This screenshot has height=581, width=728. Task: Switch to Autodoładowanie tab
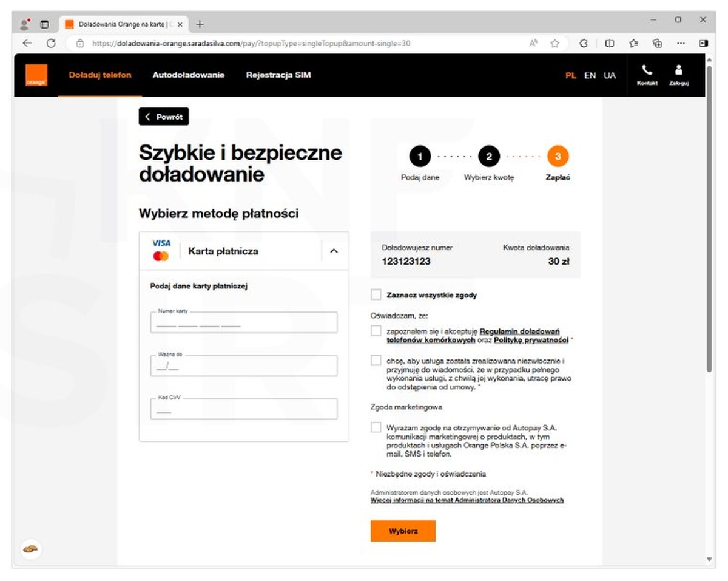point(188,75)
